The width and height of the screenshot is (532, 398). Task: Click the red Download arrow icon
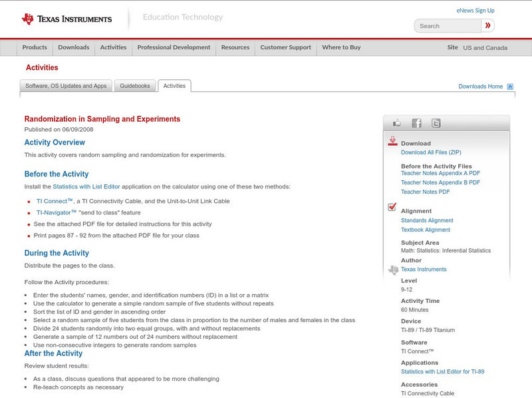[392, 141]
